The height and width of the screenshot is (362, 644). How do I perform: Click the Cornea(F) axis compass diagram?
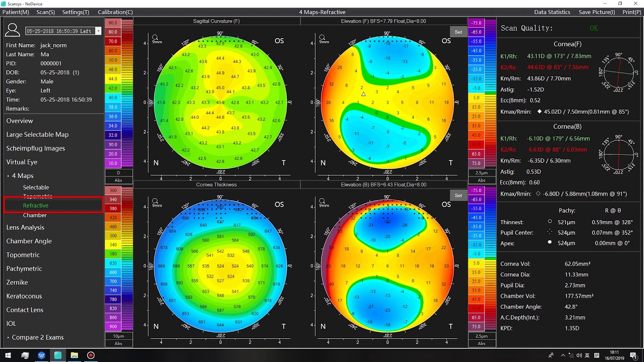pyautogui.click(x=618, y=73)
